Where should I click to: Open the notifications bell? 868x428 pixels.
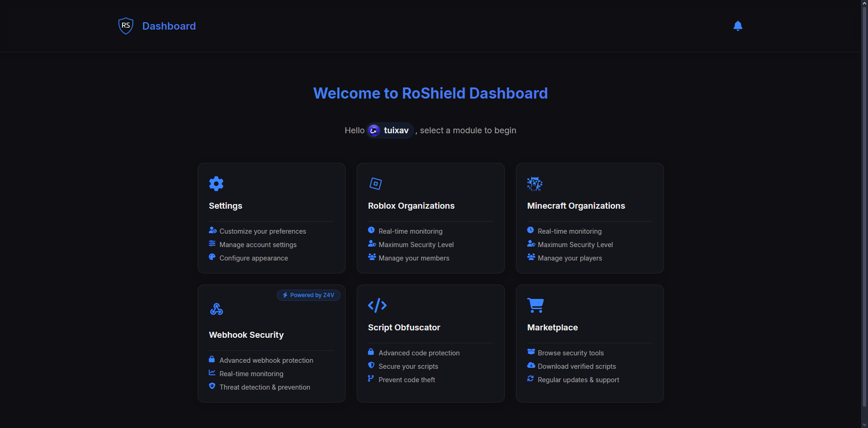click(738, 26)
